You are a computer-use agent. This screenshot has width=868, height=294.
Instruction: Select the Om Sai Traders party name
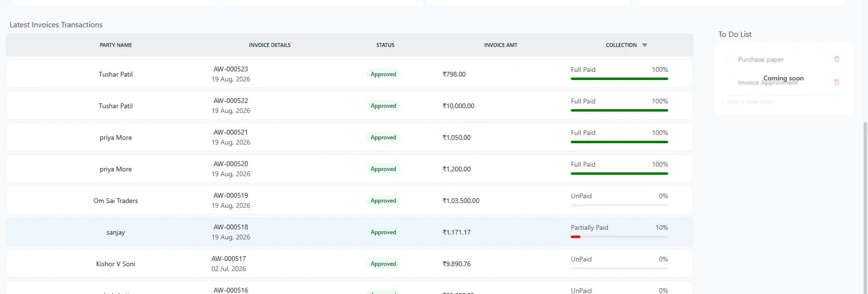116,201
